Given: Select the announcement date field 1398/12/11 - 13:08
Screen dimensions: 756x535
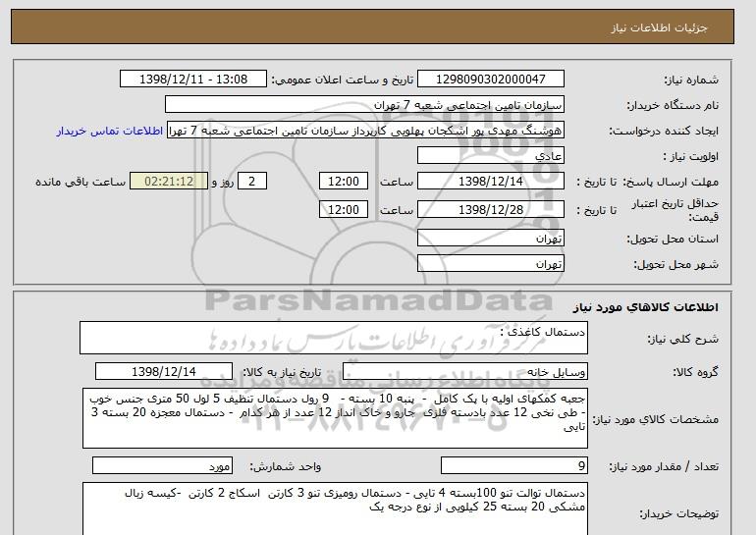Looking at the screenshot, I should tap(192, 80).
